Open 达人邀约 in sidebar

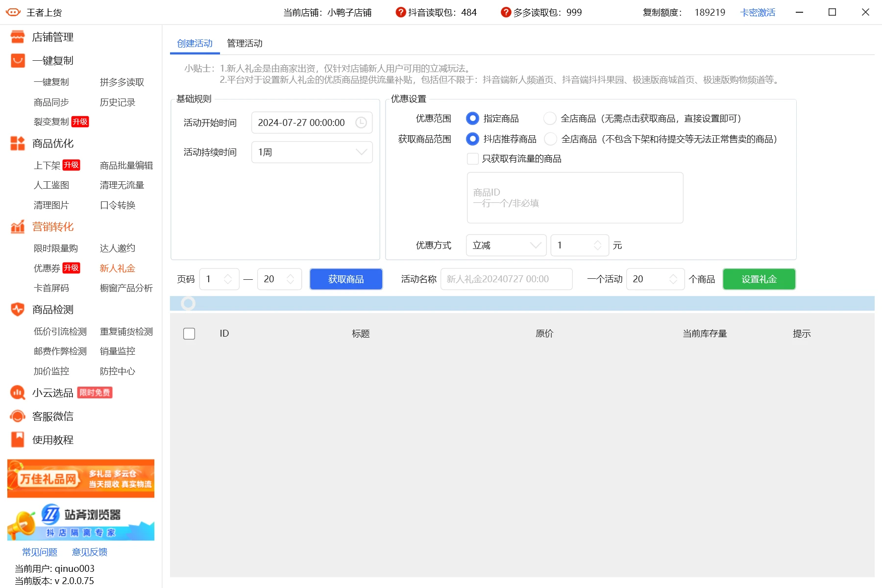(118, 248)
